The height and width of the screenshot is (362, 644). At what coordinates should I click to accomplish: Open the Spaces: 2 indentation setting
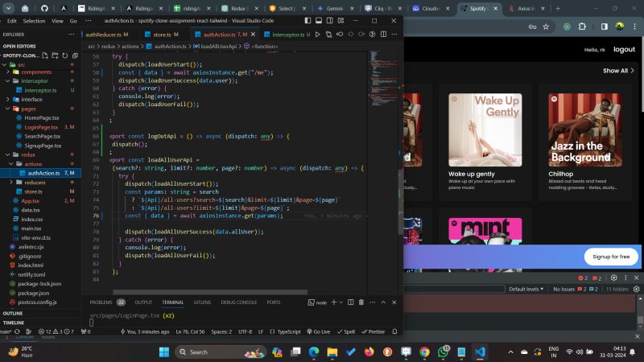(221, 331)
